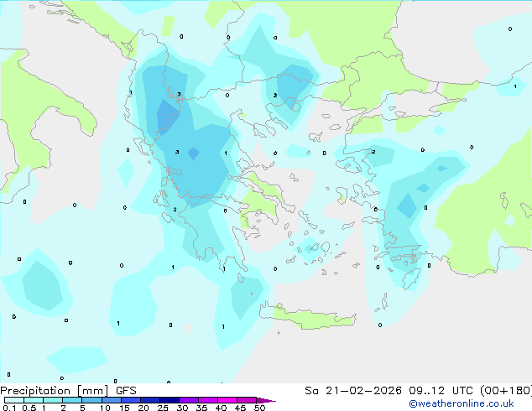The height and width of the screenshot is (411, 532).
Task: Click the 25 to 30 mm navy legend swatch
Action: coord(170,400)
